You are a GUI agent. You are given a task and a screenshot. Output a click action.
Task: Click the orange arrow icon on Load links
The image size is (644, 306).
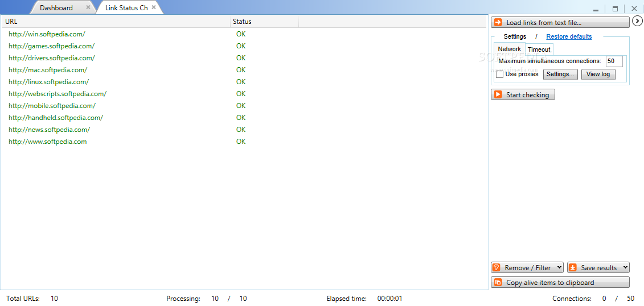[x=498, y=22]
